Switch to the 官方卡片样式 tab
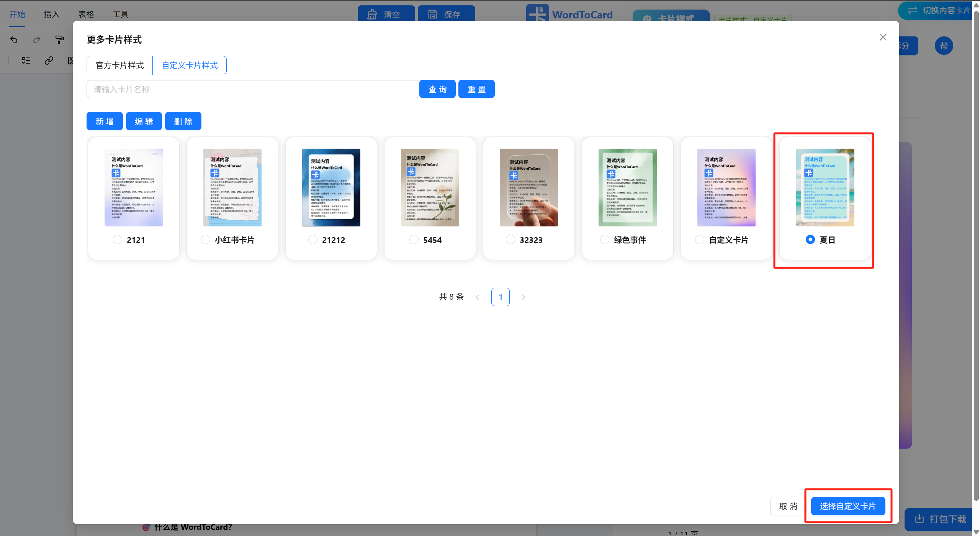This screenshot has width=980, height=536. [119, 65]
